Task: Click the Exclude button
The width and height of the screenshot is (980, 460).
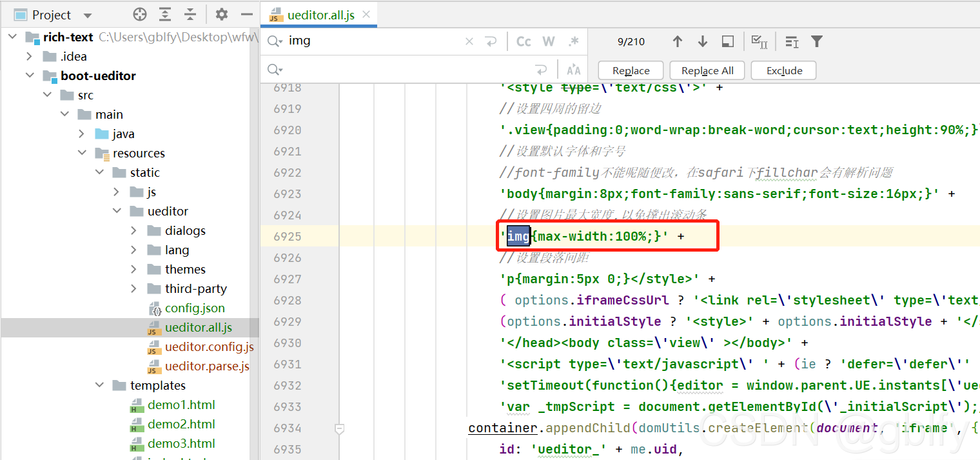Action: (784, 70)
